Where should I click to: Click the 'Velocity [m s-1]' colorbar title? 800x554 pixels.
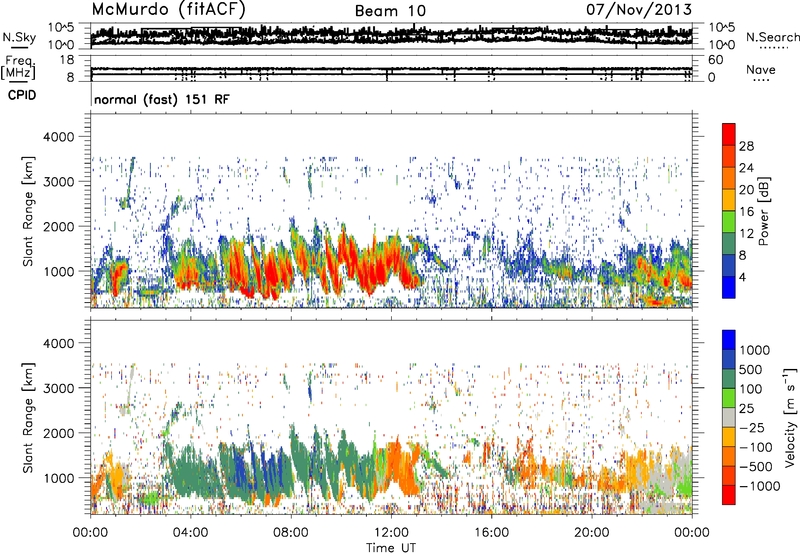coord(790,417)
